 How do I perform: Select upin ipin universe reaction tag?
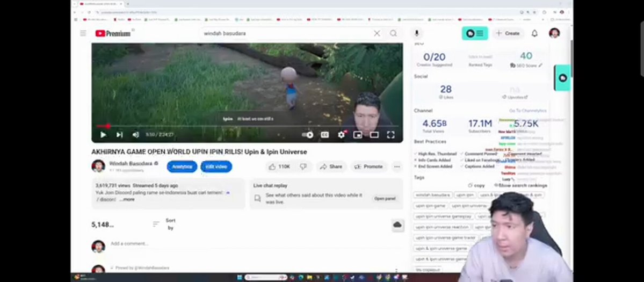coord(442,227)
